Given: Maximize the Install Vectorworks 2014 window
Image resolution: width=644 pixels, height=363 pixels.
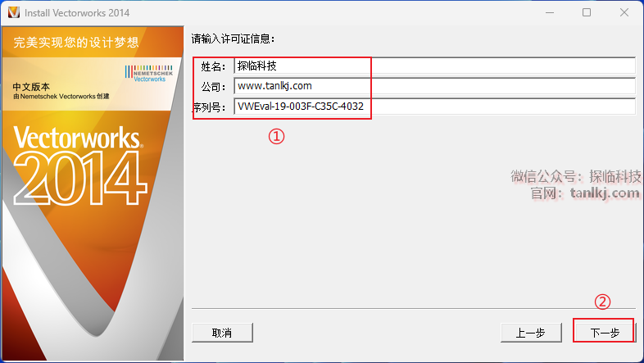Looking at the screenshot, I should (587, 13).
